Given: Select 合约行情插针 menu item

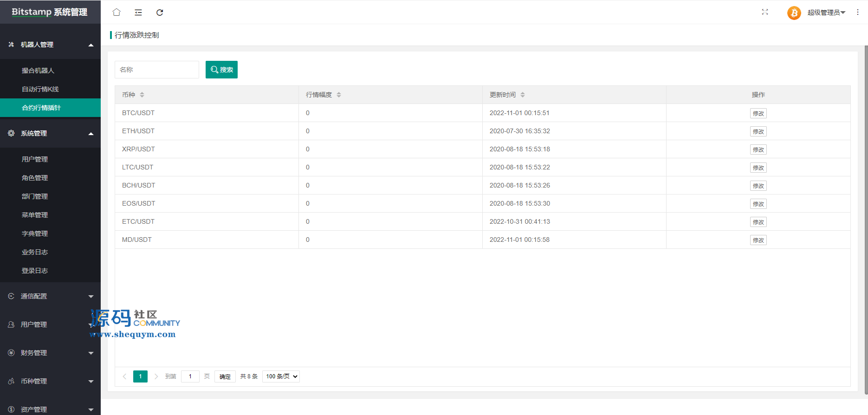Looking at the screenshot, I should 50,108.
